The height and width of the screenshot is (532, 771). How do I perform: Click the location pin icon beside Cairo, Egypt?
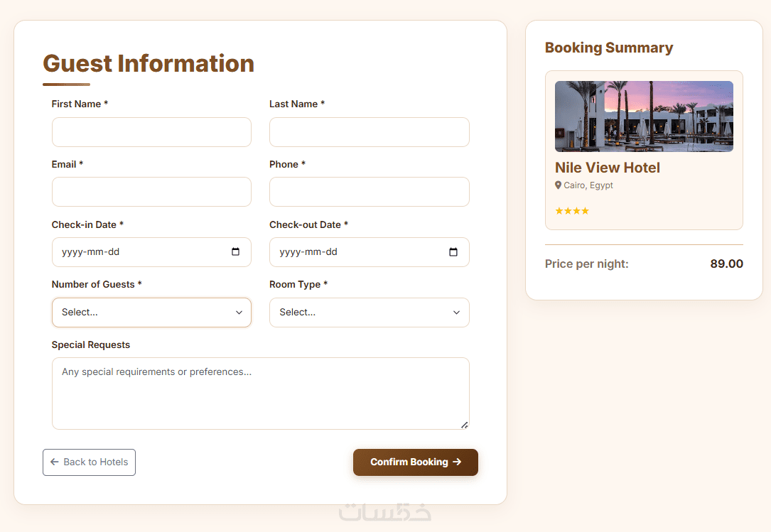tap(559, 185)
